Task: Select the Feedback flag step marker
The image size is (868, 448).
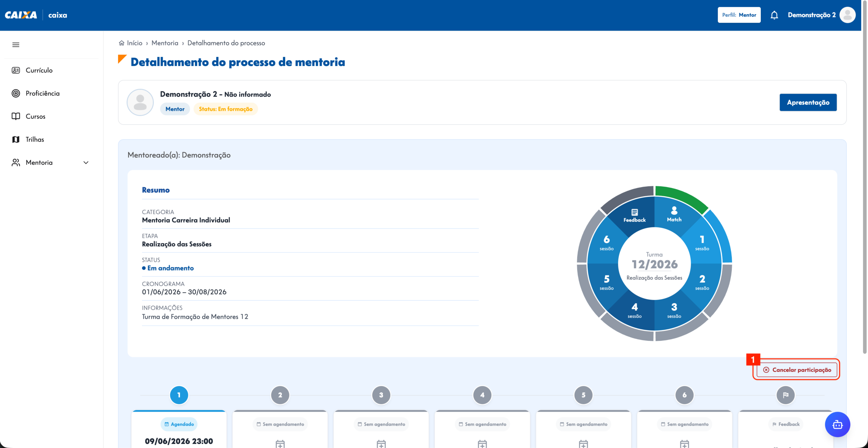Action: click(786, 395)
